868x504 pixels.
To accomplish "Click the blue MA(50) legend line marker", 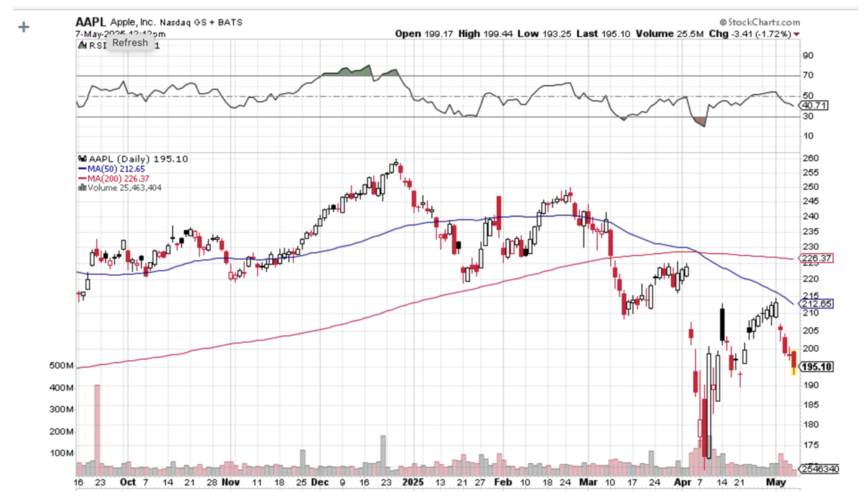I will 80,169.
